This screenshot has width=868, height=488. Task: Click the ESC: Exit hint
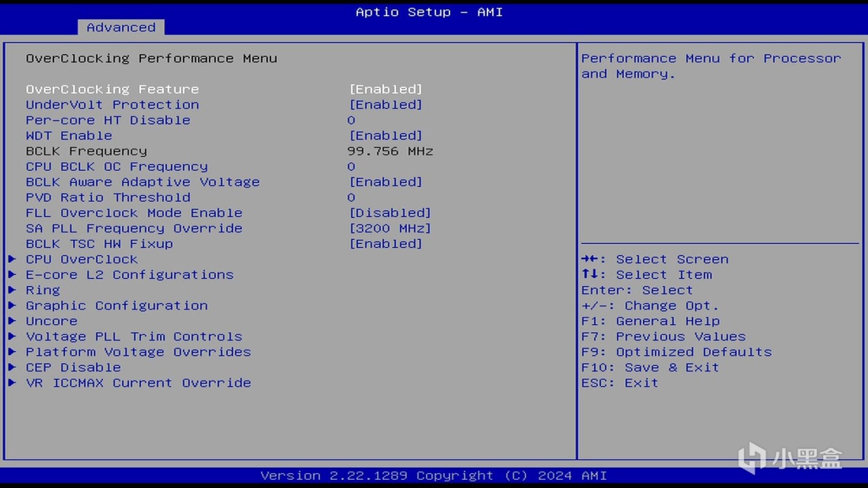tap(620, 383)
